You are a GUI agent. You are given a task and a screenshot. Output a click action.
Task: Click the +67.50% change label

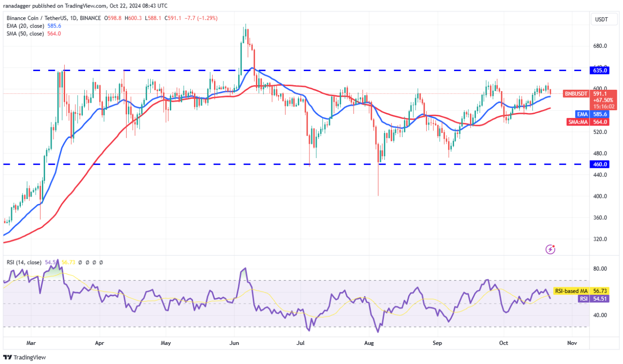click(x=603, y=100)
